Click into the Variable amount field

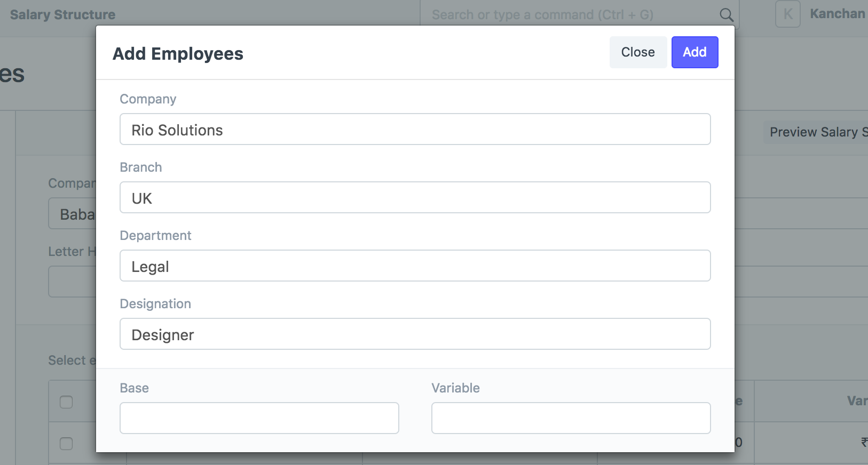coord(571,418)
